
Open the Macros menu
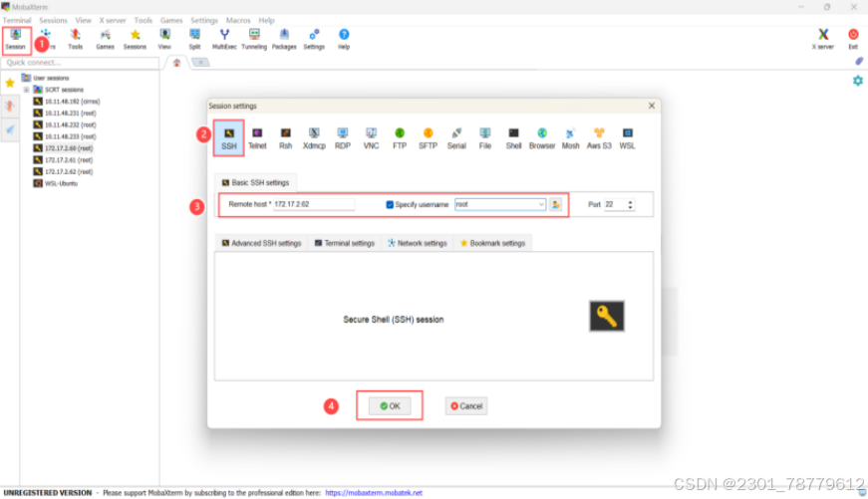point(238,20)
